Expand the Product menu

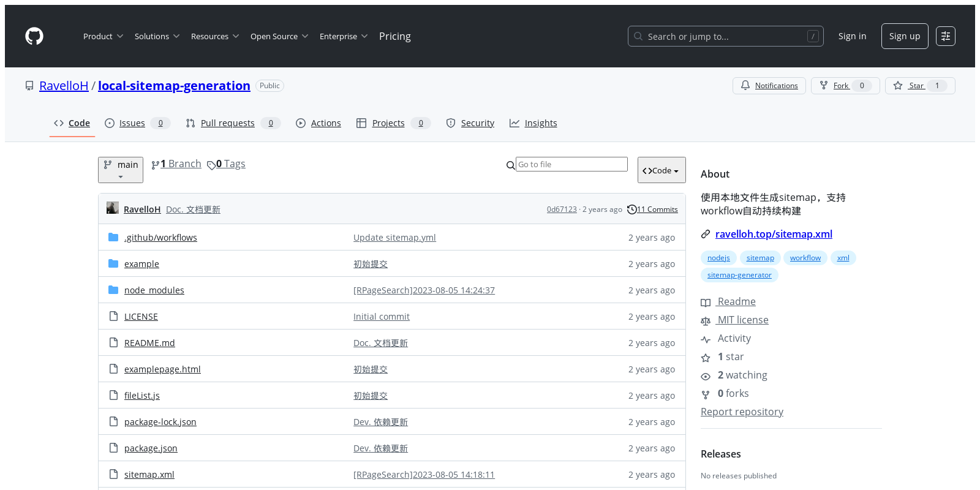point(104,36)
